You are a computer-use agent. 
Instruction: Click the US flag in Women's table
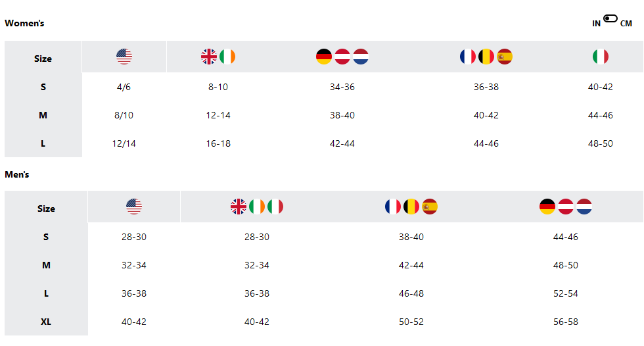tap(124, 57)
